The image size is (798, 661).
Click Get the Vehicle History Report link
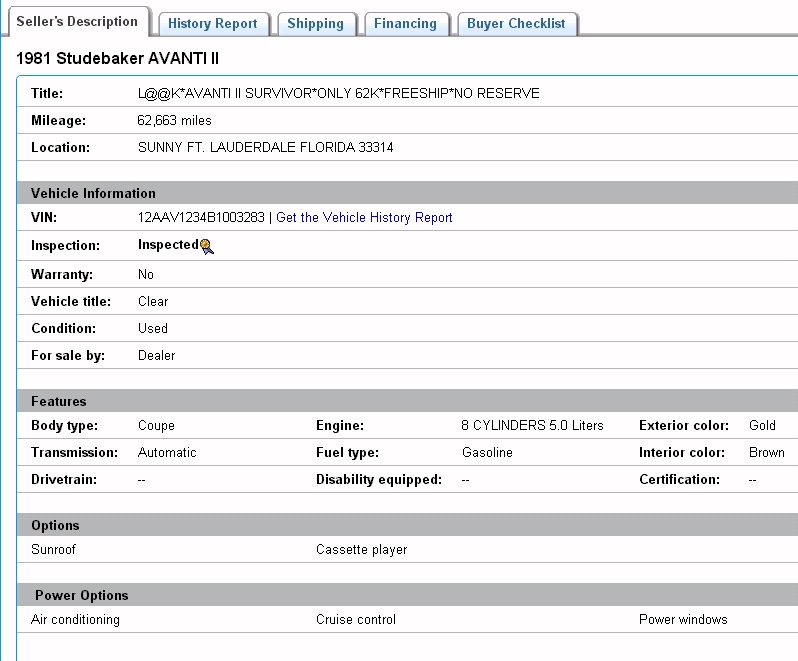pos(364,218)
